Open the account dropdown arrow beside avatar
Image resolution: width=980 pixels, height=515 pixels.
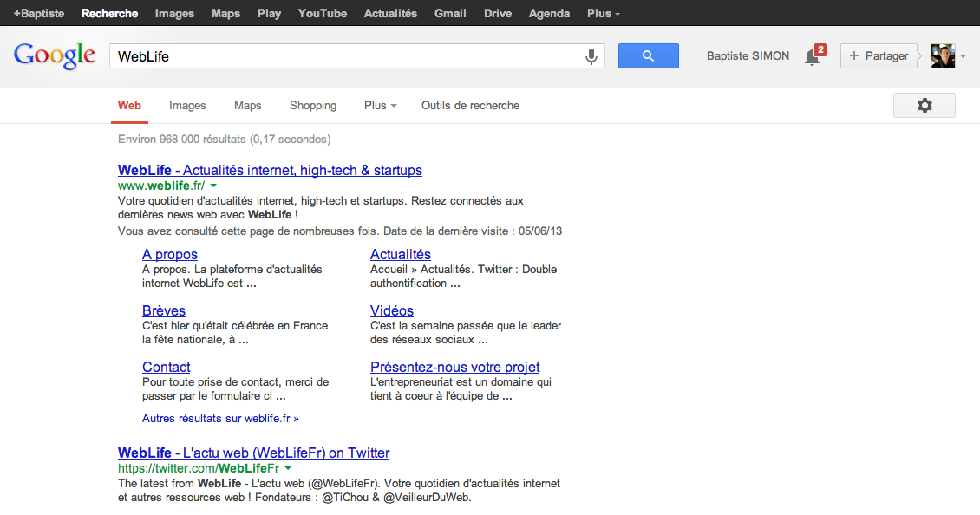964,56
